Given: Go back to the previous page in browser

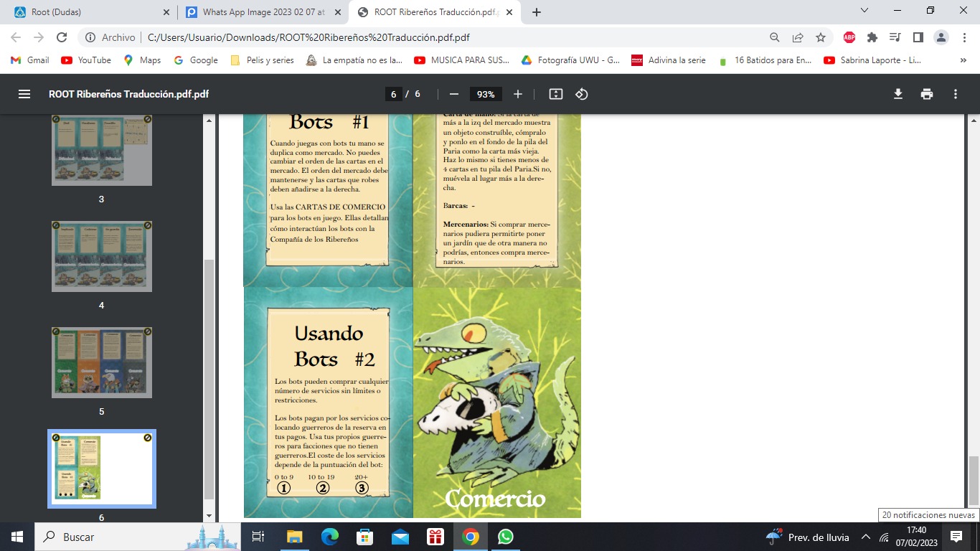Looking at the screenshot, I should 17,37.
